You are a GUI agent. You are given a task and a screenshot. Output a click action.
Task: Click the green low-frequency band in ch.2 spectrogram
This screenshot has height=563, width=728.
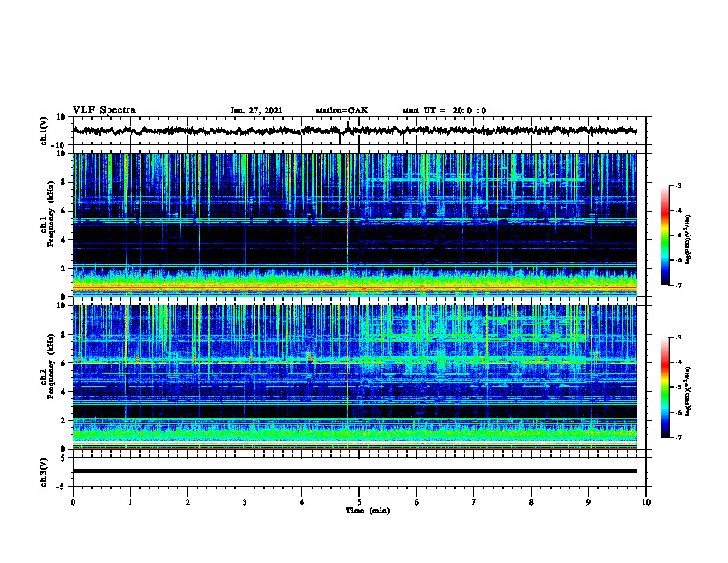(354, 435)
